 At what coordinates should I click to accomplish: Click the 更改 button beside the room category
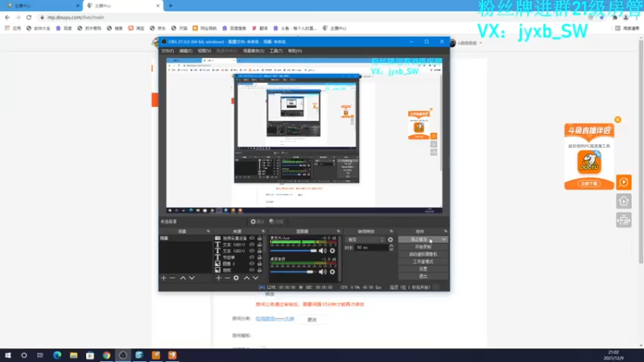312,319
